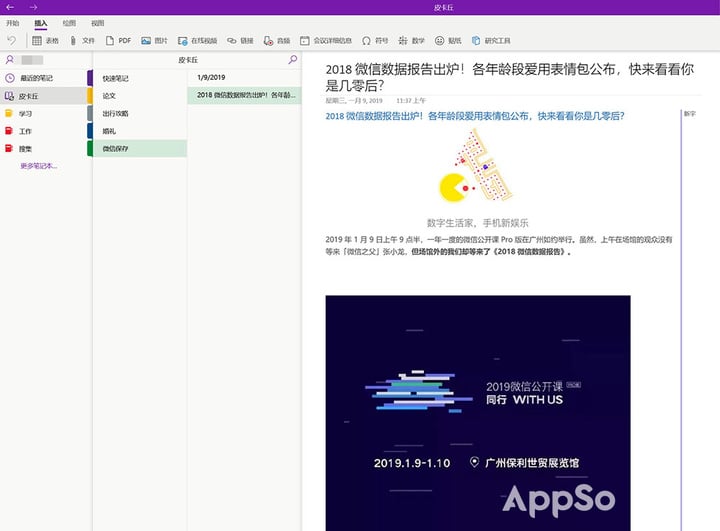This screenshot has width=720, height=531.
Task: Insert meeting details (会议详细信息)
Action: pos(326,40)
